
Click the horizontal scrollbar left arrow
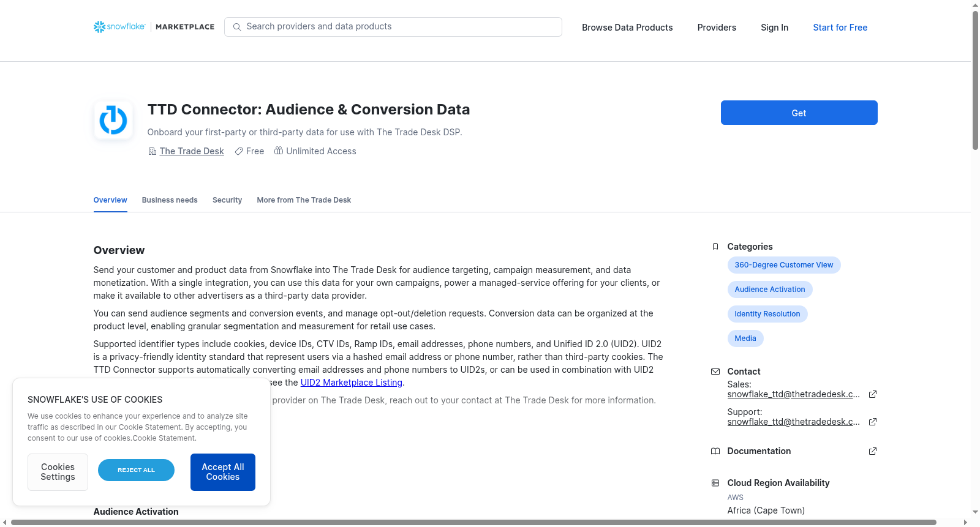tap(5, 522)
